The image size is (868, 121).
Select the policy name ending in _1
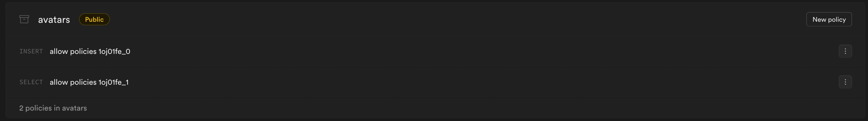coord(89,82)
